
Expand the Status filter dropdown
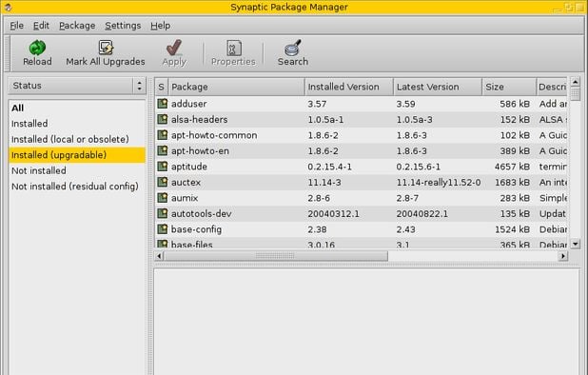pos(76,86)
